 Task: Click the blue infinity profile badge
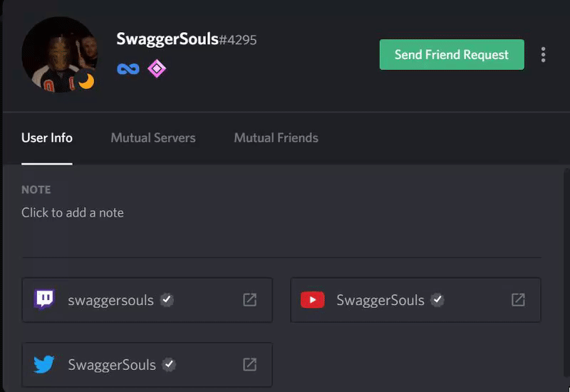(x=128, y=69)
